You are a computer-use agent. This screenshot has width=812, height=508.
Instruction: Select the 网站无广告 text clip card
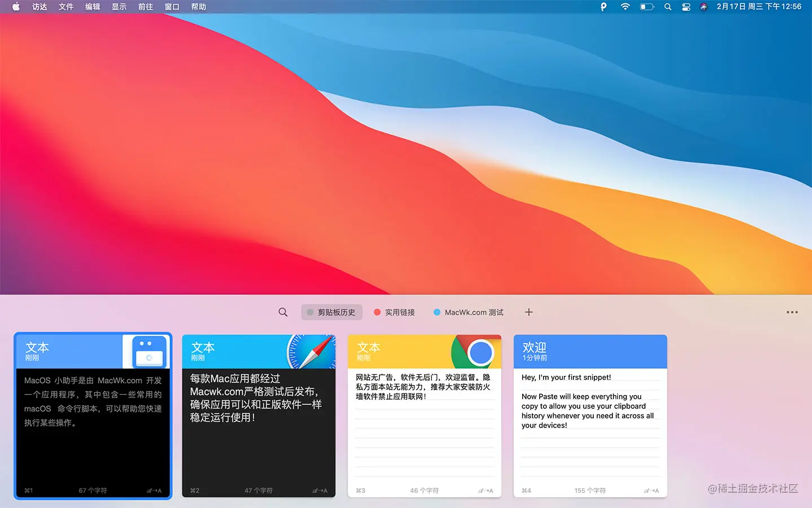425,416
